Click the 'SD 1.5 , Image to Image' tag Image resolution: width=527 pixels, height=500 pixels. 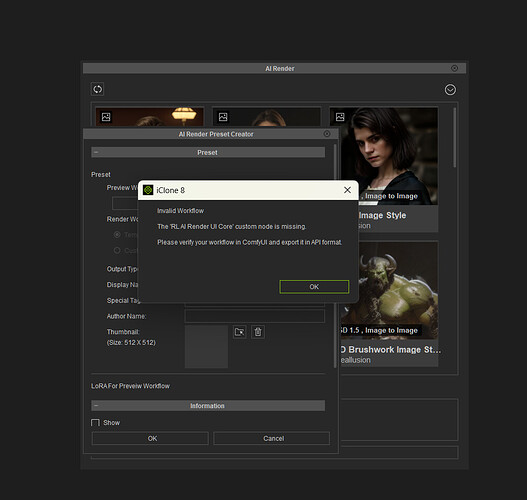(x=379, y=330)
